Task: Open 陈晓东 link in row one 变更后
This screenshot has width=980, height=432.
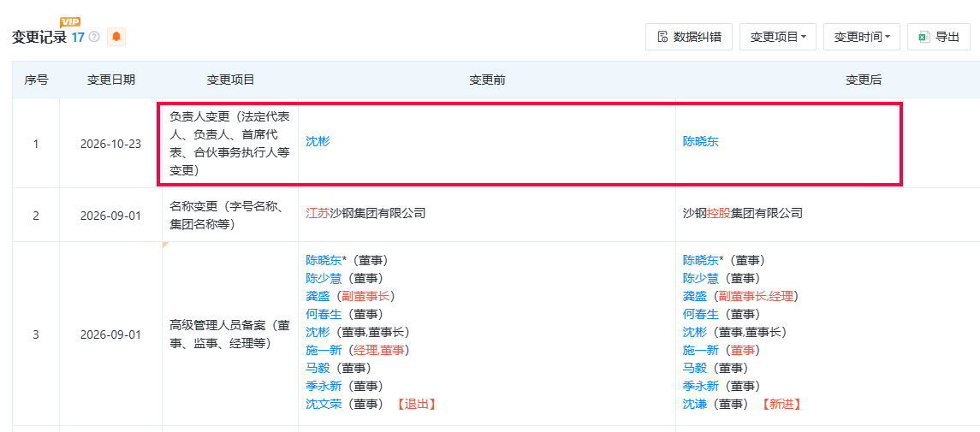Action: click(x=701, y=142)
